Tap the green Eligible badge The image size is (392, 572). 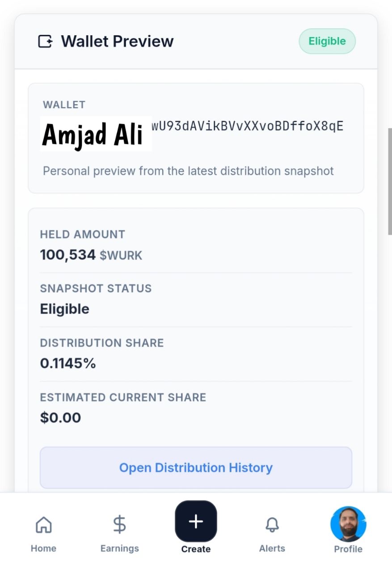coord(327,41)
